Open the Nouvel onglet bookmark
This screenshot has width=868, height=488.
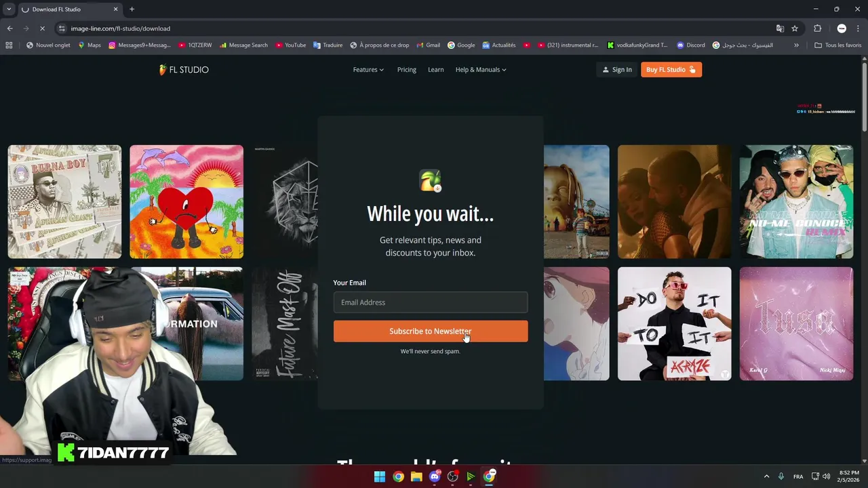(x=47, y=45)
